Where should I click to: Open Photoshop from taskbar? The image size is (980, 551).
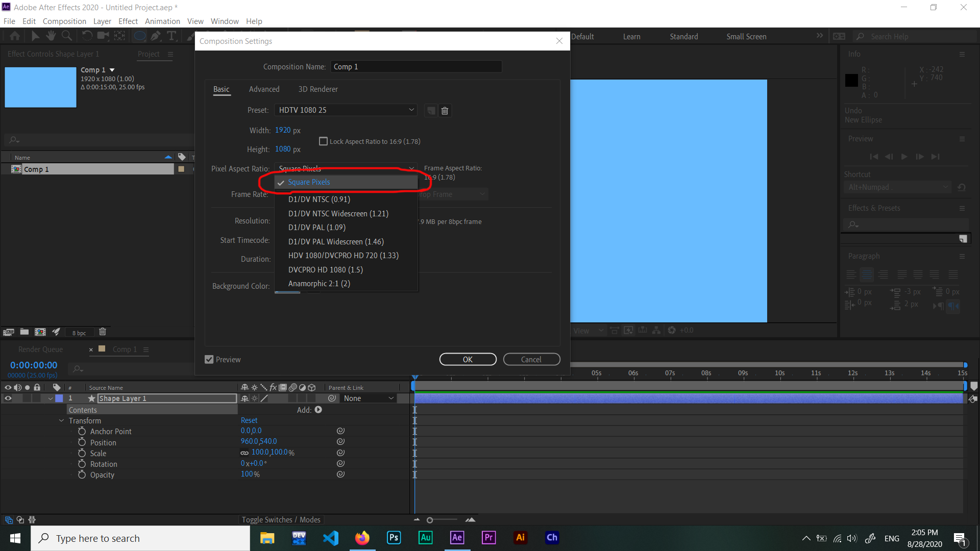[394, 538]
